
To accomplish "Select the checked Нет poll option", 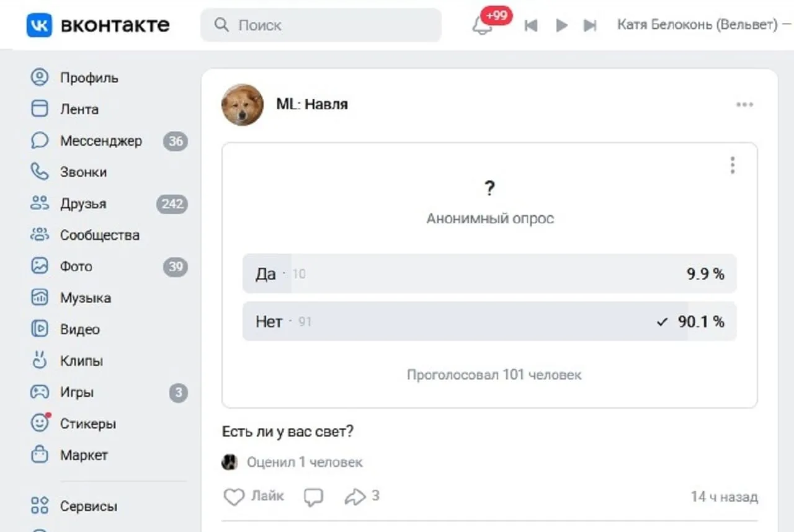I will tap(489, 321).
